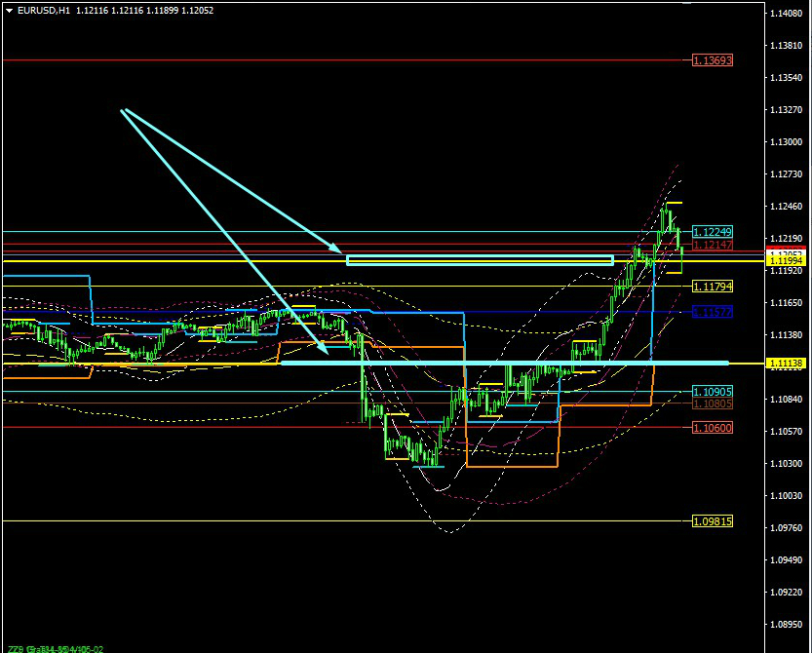Select the hollow cyan rectangle zone
Screen dimensions: 812x653
[x=480, y=260]
